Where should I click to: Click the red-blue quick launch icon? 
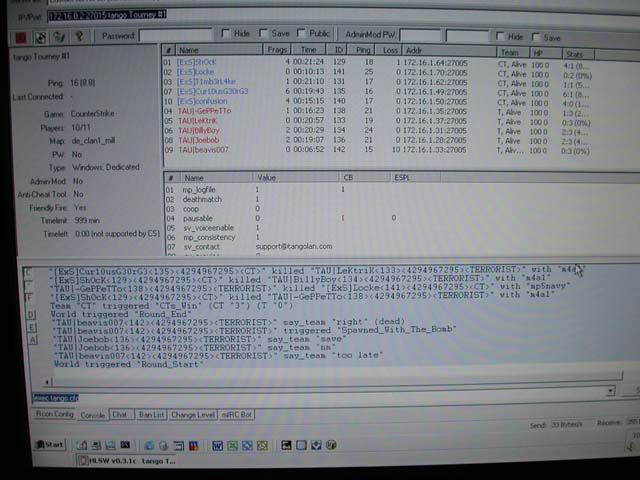click(x=193, y=446)
